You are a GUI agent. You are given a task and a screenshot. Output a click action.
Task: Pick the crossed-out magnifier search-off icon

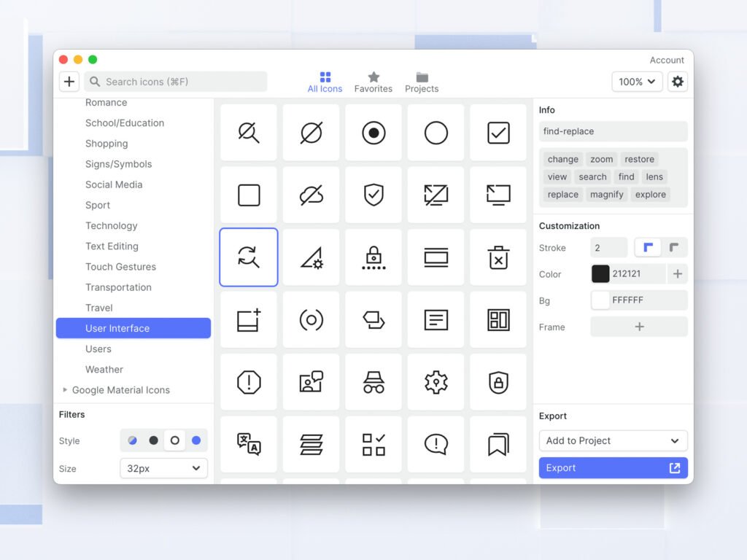(248, 133)
